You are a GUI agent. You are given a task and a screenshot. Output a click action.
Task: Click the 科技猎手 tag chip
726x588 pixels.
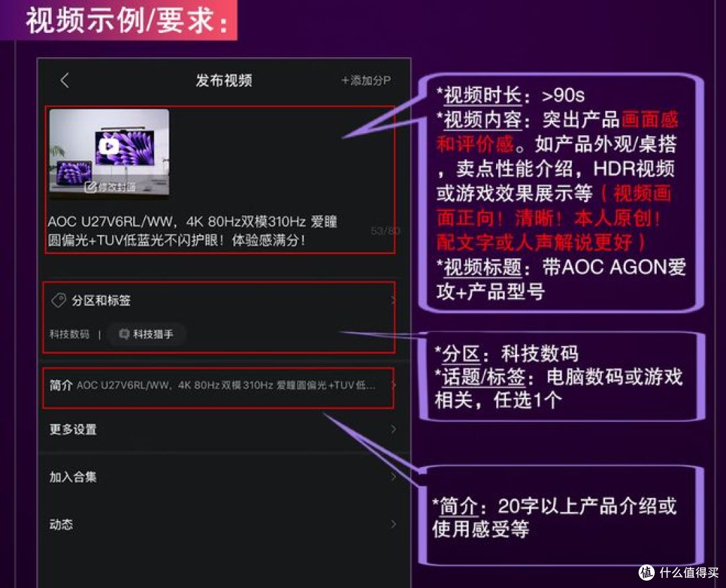click(147, 334)
